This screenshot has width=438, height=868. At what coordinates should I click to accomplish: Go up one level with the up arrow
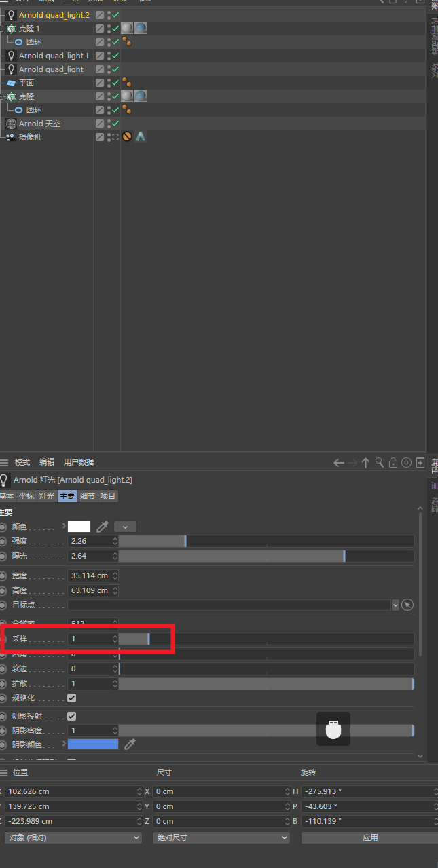[x=365, y=463]
